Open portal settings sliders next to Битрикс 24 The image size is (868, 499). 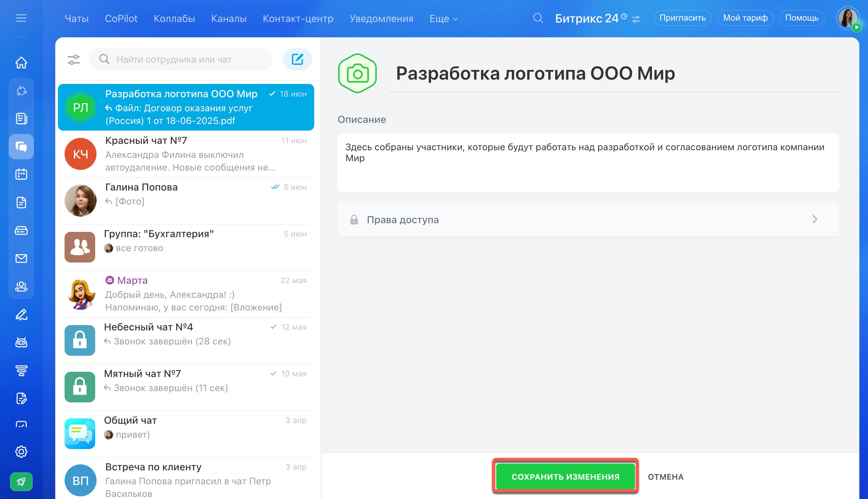click(x=636, y=20)
